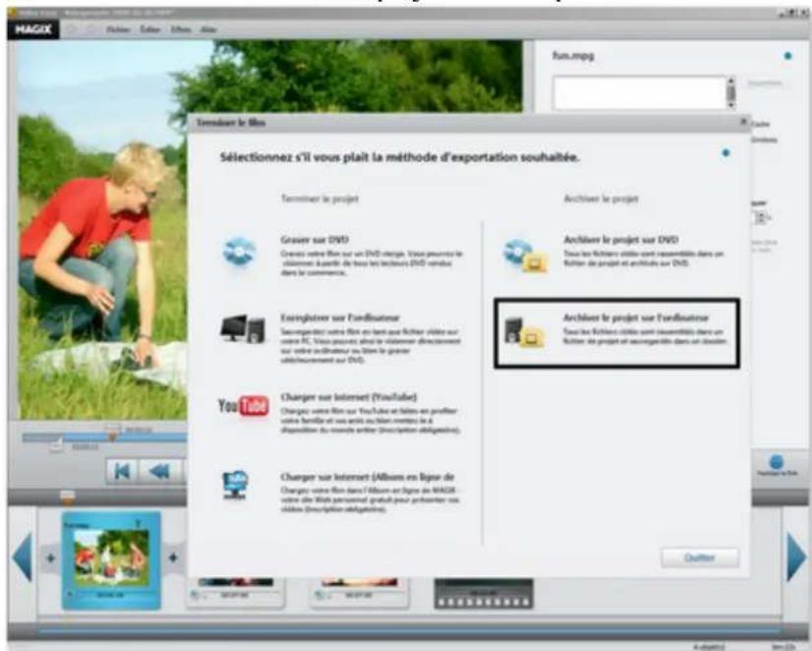
Task: Open the Effets menu
Action: coord(181,30)
